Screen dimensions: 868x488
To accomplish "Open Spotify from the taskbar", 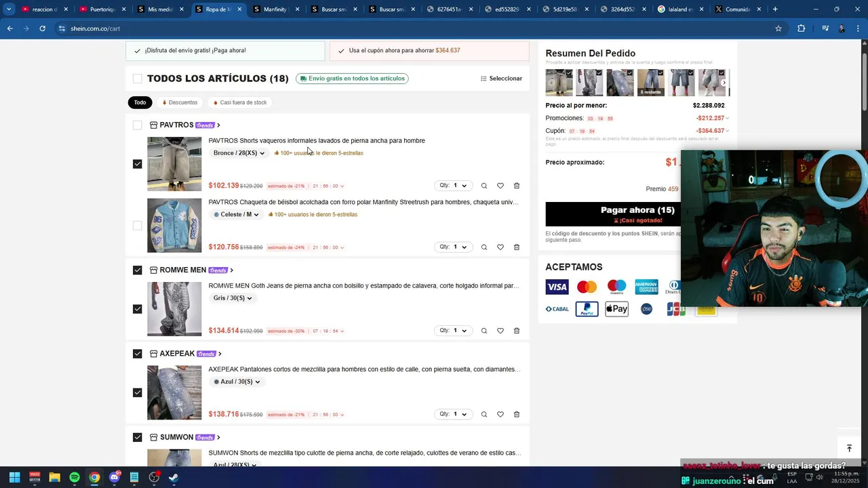I will click(x=75, y=477).
